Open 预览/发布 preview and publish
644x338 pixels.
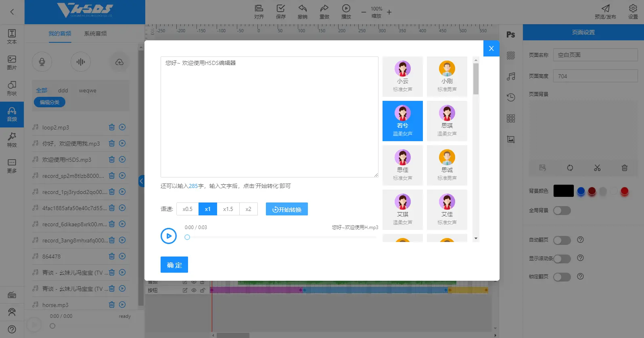point(605,12)
